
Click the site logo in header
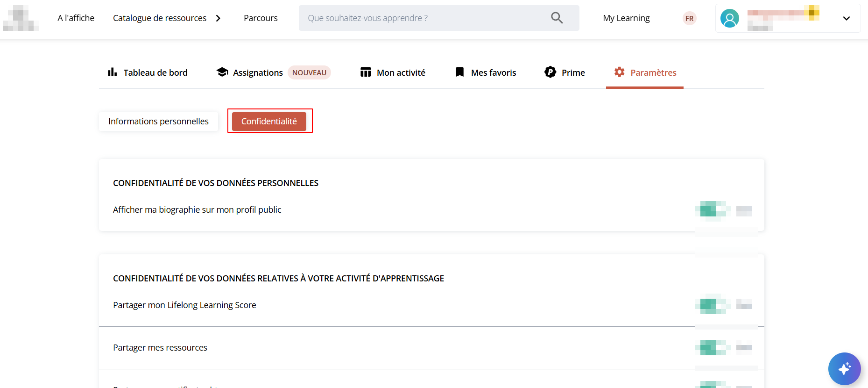21,18
